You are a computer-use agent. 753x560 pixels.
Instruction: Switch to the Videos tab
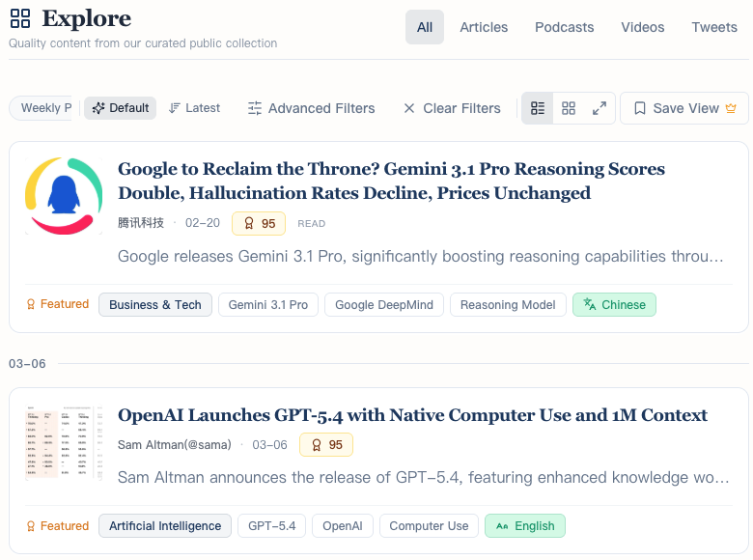click(x=643, y=27)
